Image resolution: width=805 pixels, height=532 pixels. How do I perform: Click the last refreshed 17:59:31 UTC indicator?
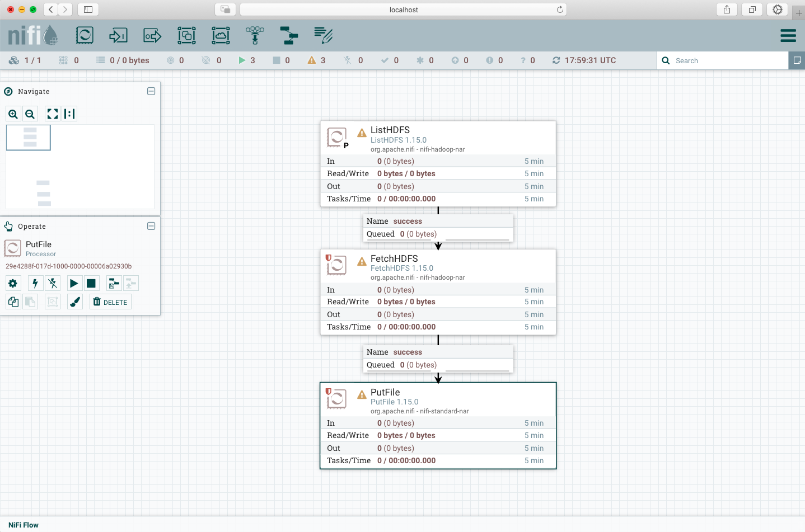tap(584, 60)
